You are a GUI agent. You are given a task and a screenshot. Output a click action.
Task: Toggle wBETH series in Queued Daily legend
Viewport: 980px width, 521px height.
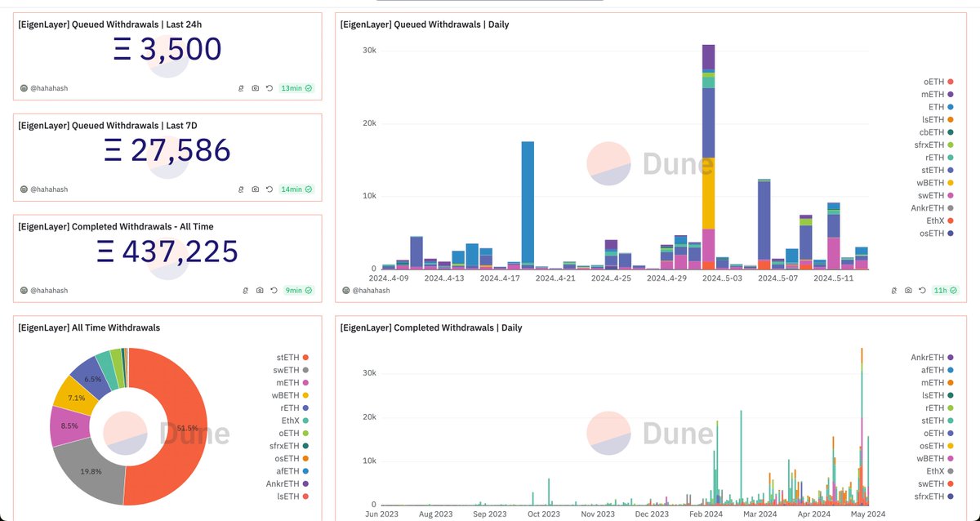point(935,183)
